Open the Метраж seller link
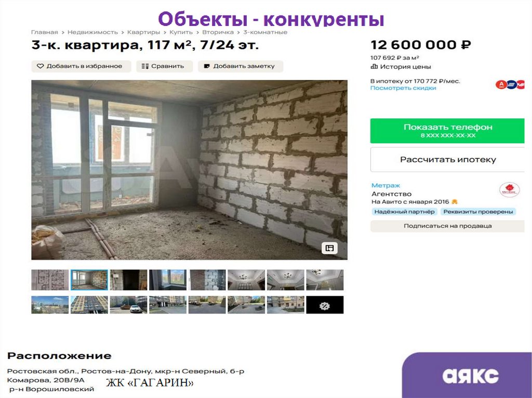The width and height of the screenshot is (532, 398). pyautogui.click(x=386, y=185)
